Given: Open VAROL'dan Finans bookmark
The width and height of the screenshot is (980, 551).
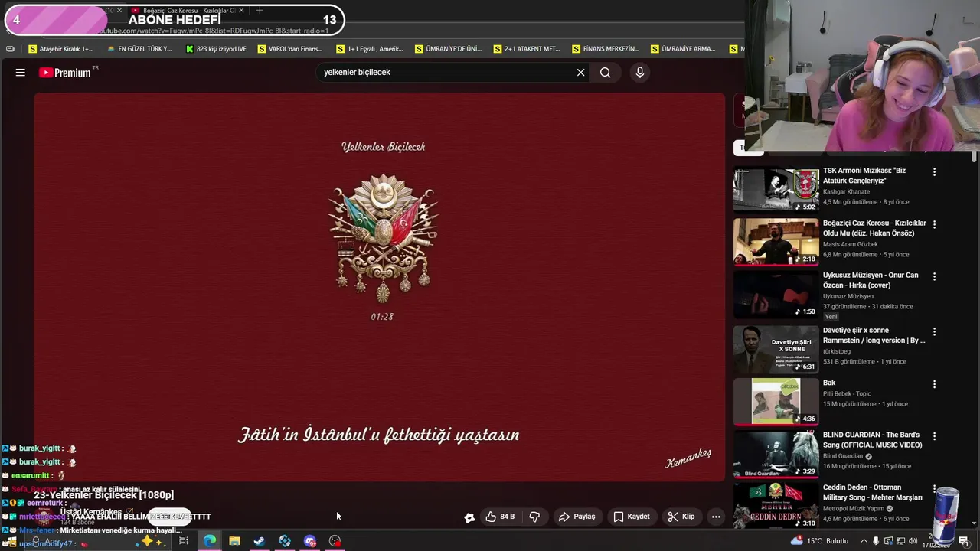Looking at the screenshot, I should 290,49.
